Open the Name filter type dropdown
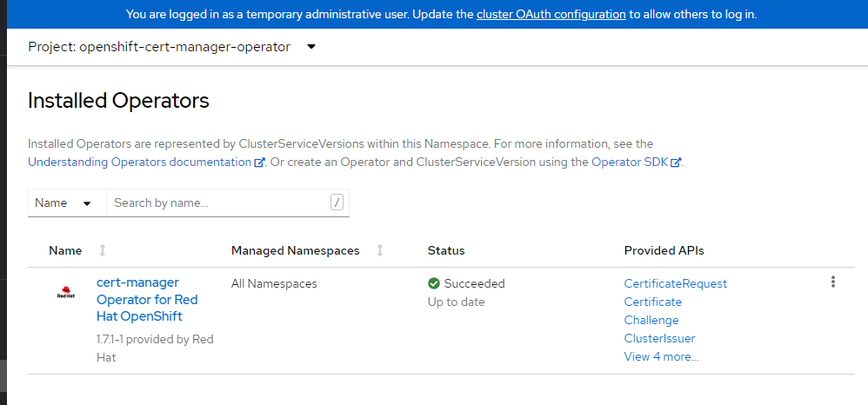The height and width of the screenshot is (405, 868). pyautogui.click(x=67, y=203)
